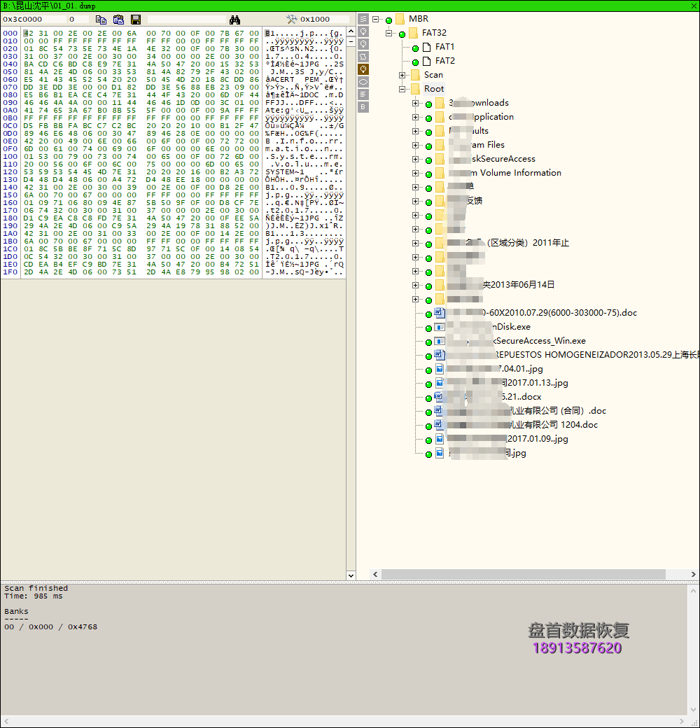Screen dimensions: 700x728
Task: Click the folder icon of MBR node
Action: (400, 19)
